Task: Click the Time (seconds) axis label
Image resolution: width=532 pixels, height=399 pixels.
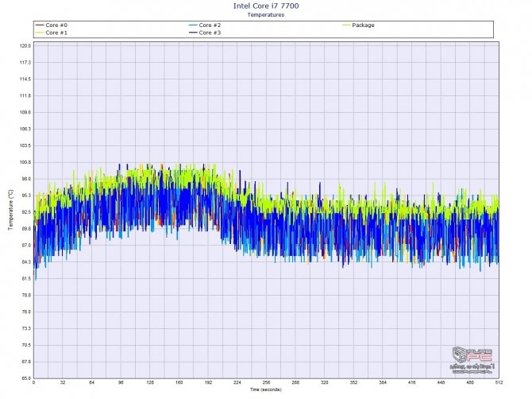Action: click(x=266, y=389)
